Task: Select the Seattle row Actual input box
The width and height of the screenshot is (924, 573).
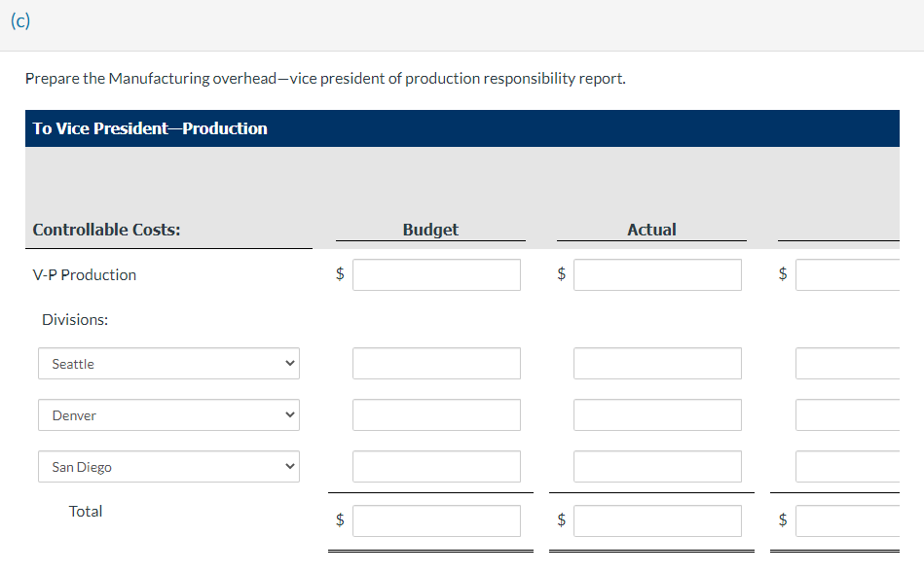Action: (657, 363)
